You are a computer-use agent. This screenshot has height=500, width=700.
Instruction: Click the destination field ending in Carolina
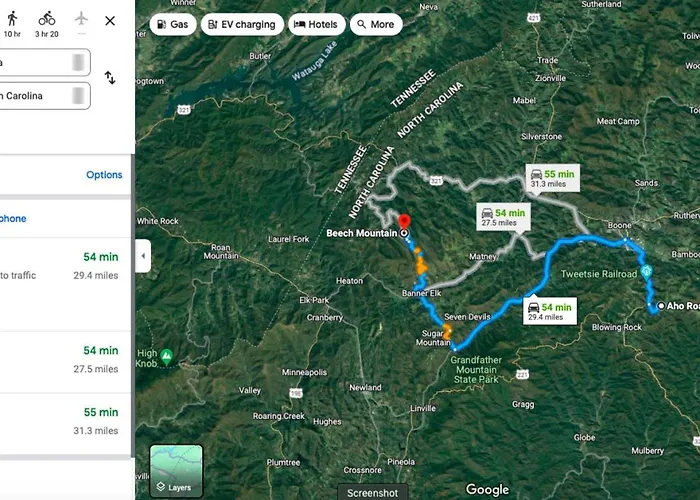pos(45,96)
